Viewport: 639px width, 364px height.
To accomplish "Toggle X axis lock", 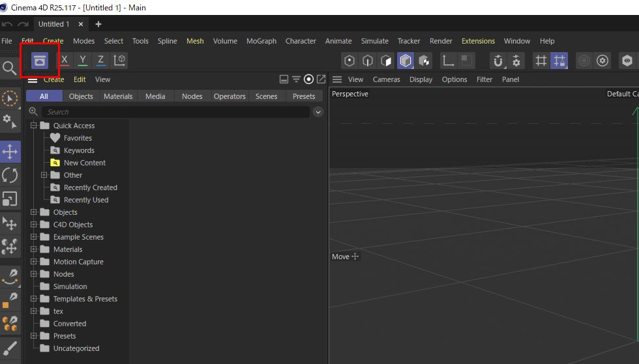I will click(64, 61).
